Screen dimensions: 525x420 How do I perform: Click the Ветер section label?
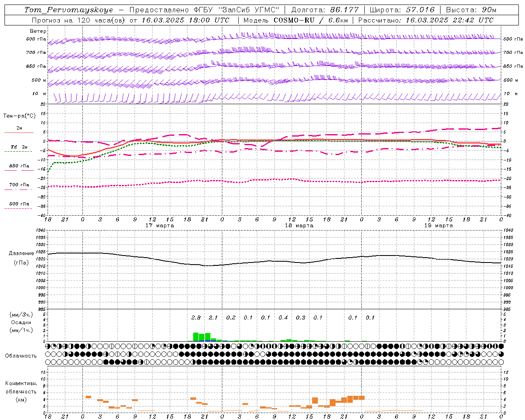coord(38,31)
